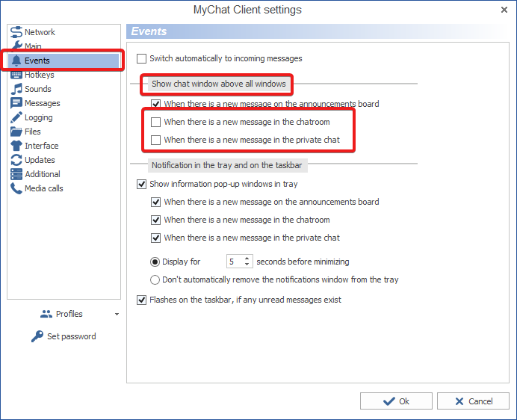517x420 pixels.
Task: Click the Profiles people icon
Action: click(46, 314)
